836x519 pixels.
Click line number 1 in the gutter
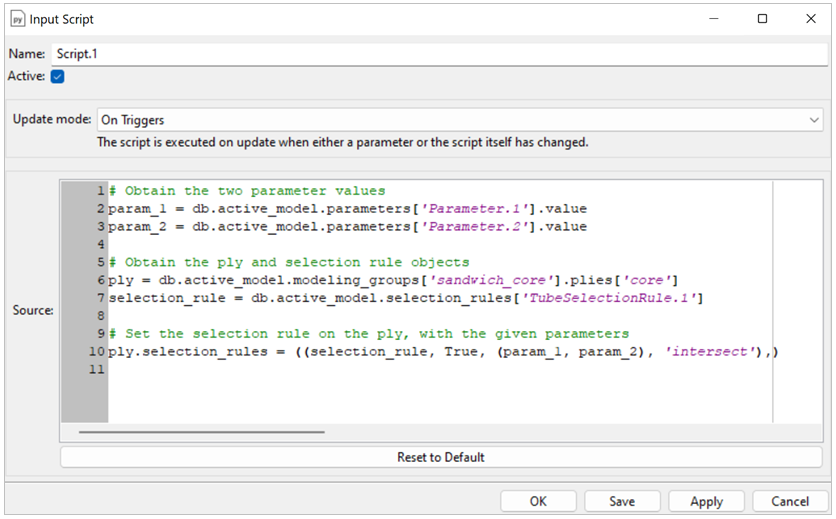tap(100, 191)
